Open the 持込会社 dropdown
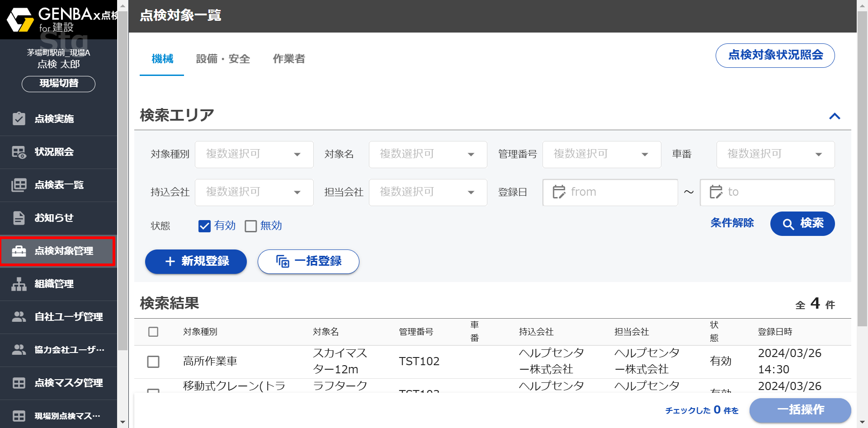Image resolution: width=868 pixels, height=428 pixels. [x=254, y=192]
